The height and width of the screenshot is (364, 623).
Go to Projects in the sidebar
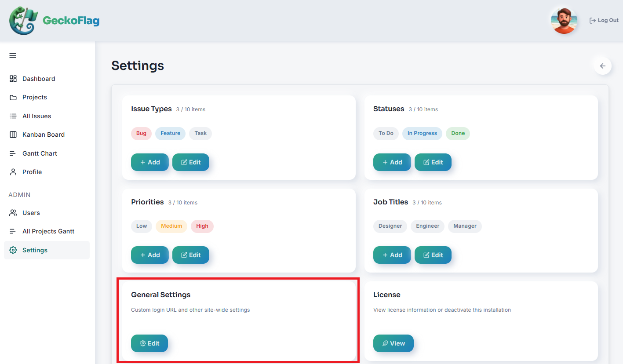tap(47, 97)
